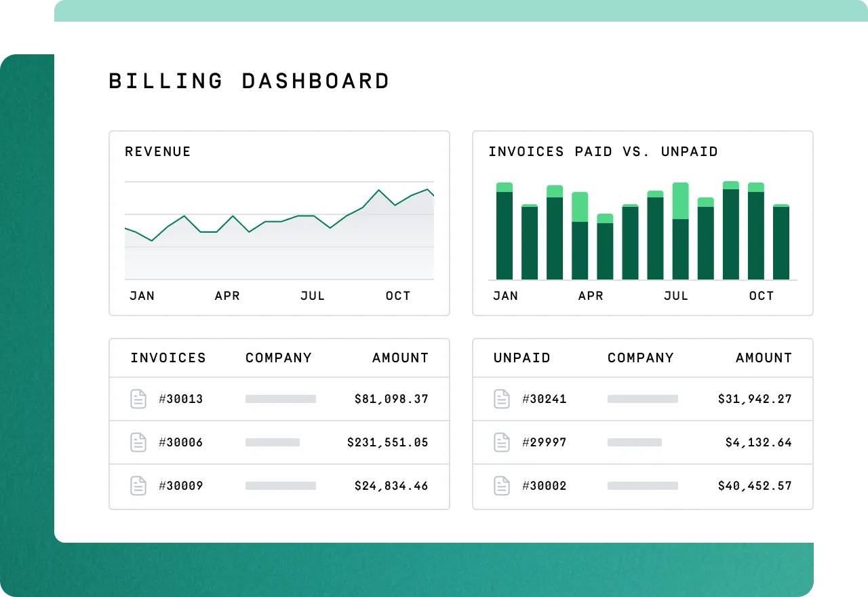Click the unpaid invoice #29997 document icon

[x=502, y=442]
